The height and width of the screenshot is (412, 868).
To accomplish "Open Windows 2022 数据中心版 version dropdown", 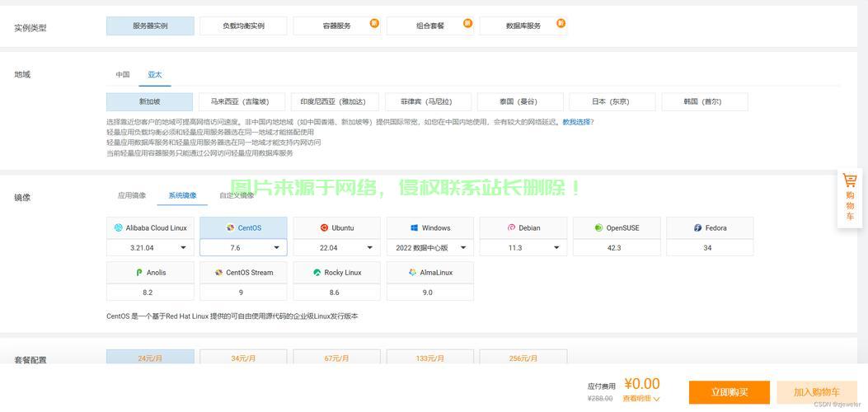I will (430, 248).
